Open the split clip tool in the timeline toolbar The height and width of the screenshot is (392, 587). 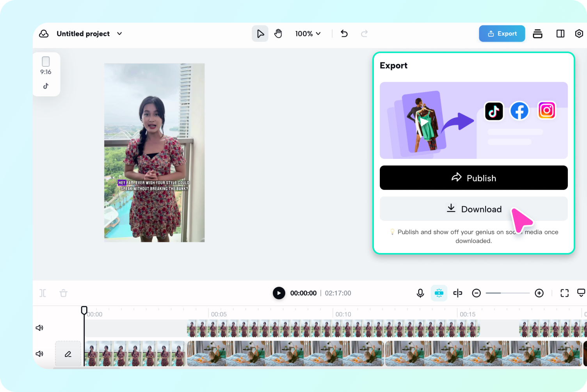[x=457, y=293]
